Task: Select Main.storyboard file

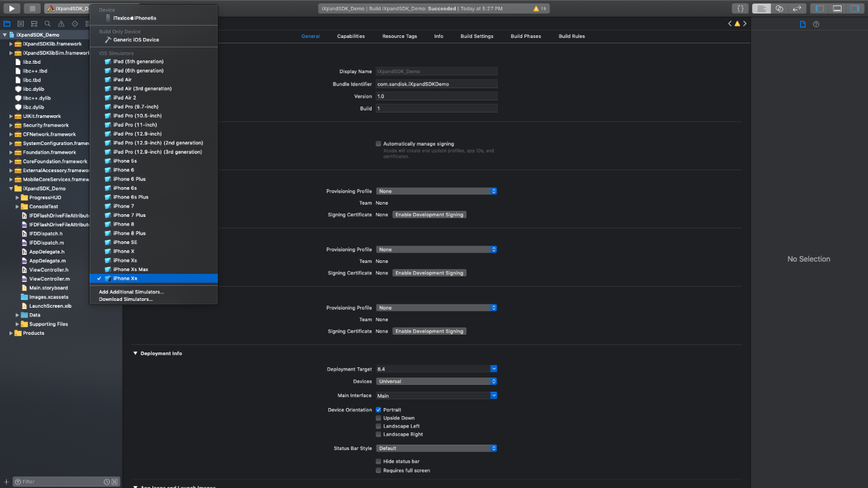Action: tap(48, 288)
